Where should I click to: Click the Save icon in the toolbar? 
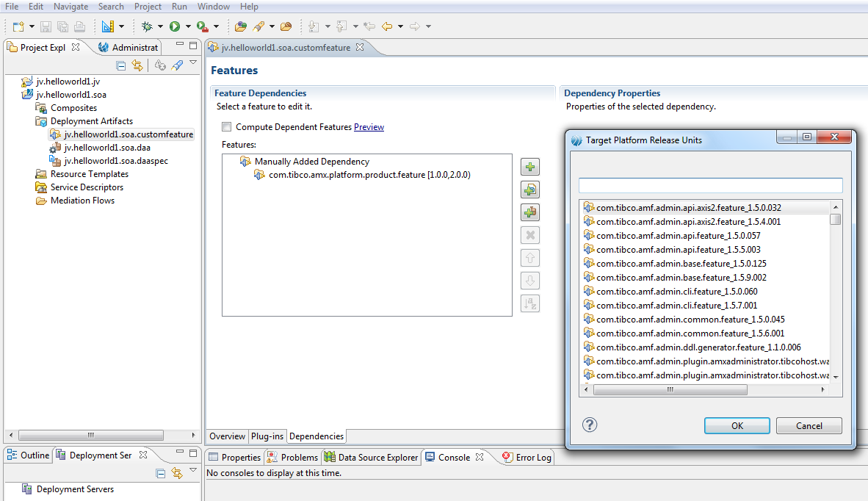coord(46,26)
